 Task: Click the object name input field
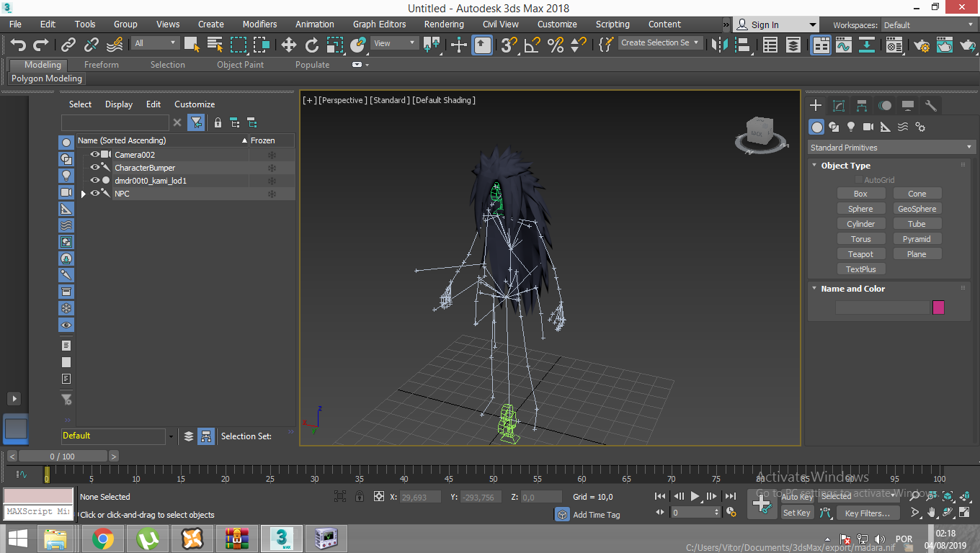tap(883, 307)
